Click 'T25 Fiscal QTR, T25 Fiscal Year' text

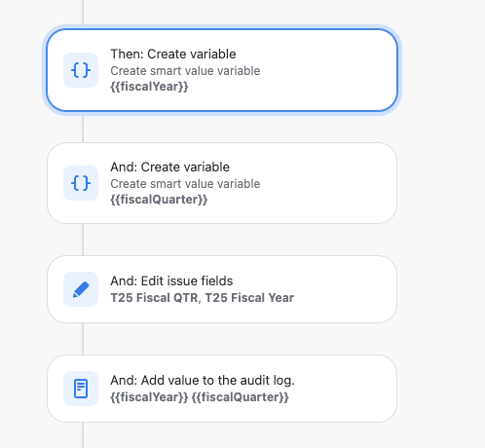click(x=202, y=298)
